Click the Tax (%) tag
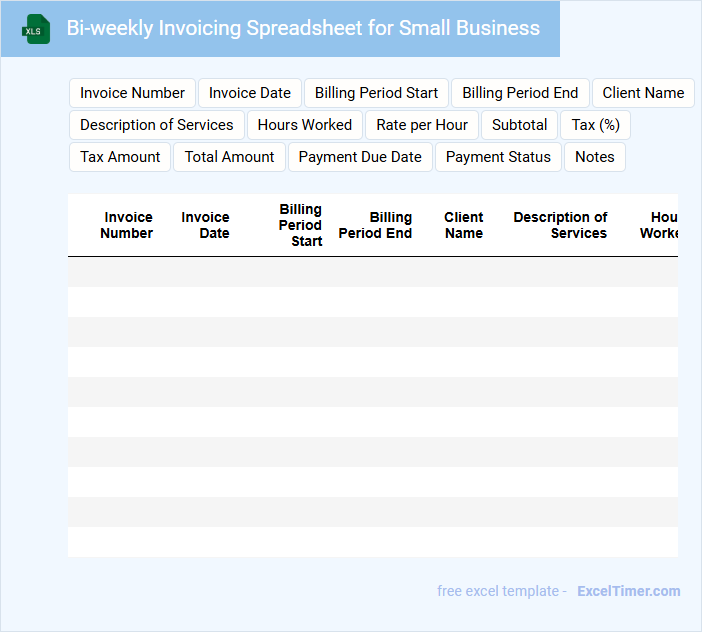702x632 pixels. 595,125
